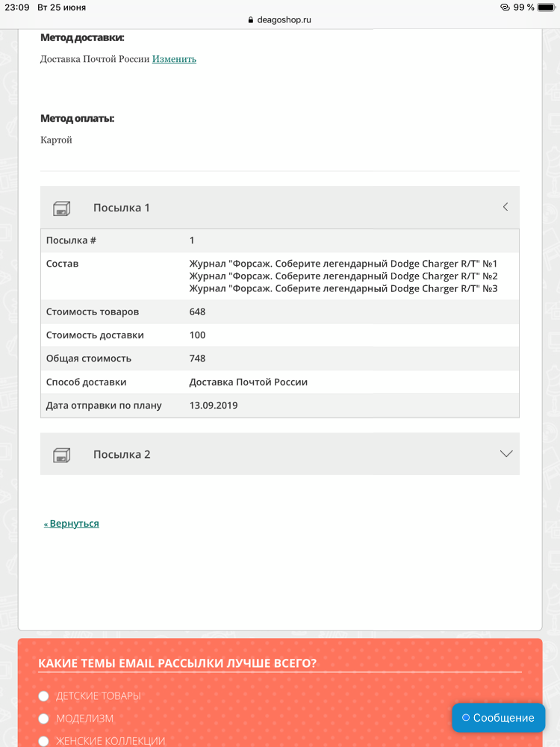Image resolution: width=560 pixels, height=747 pixels.
Task: Click the circle icon in Сообщение button
Action: (x=466, y=717)
